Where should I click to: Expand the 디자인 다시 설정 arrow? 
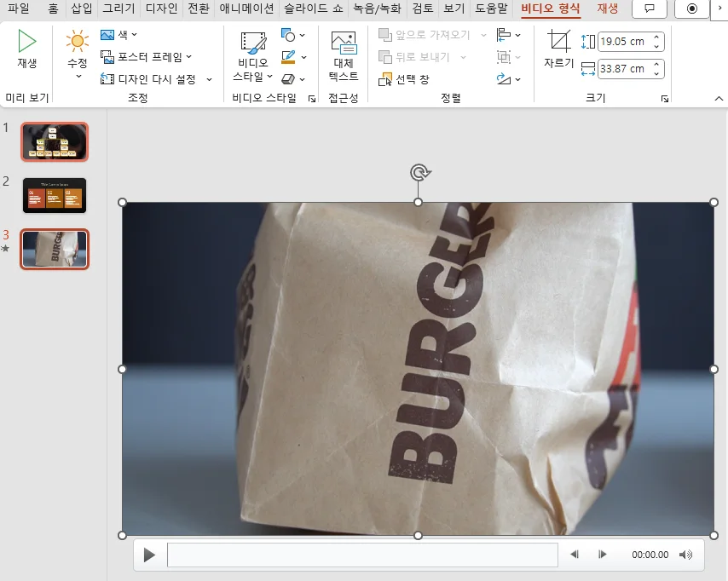209,79
